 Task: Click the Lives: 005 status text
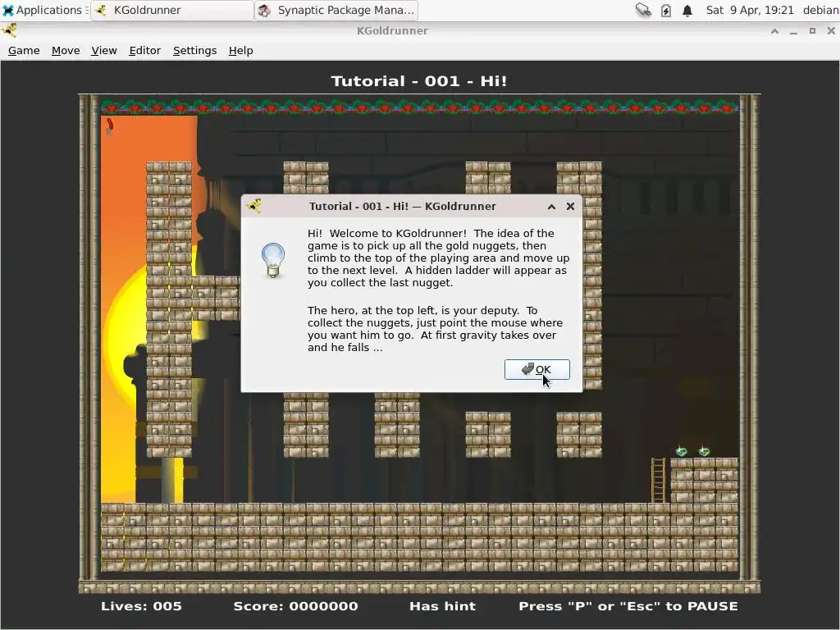click(x=141, y=606)
